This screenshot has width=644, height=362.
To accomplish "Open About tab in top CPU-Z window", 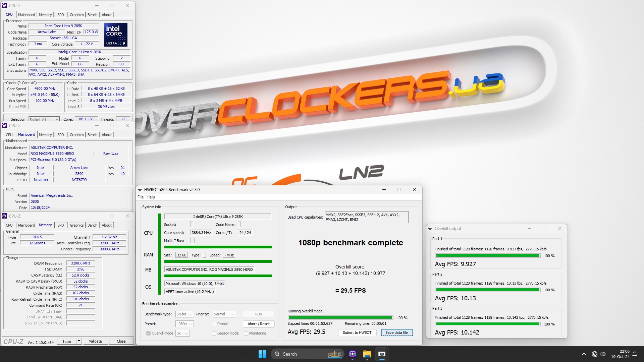I will (107, 15).
